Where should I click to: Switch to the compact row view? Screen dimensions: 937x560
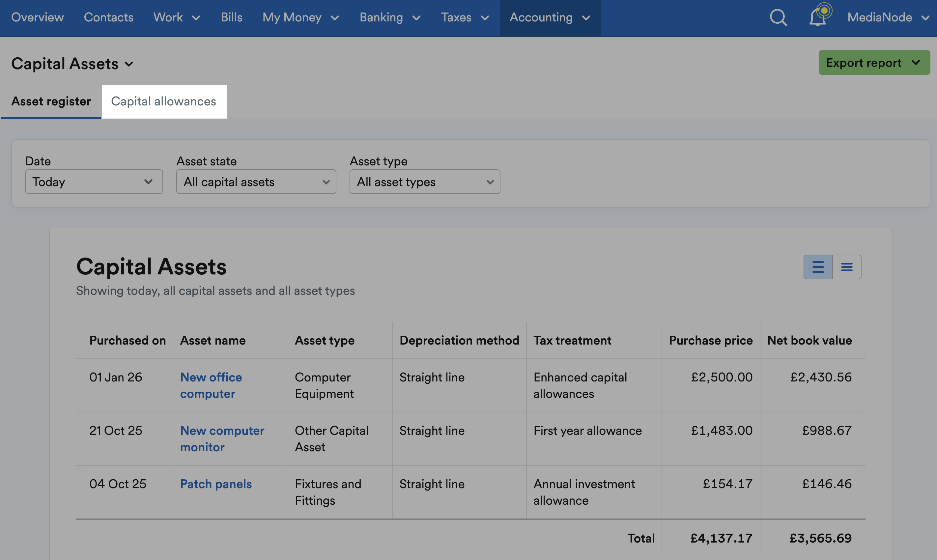847,267
